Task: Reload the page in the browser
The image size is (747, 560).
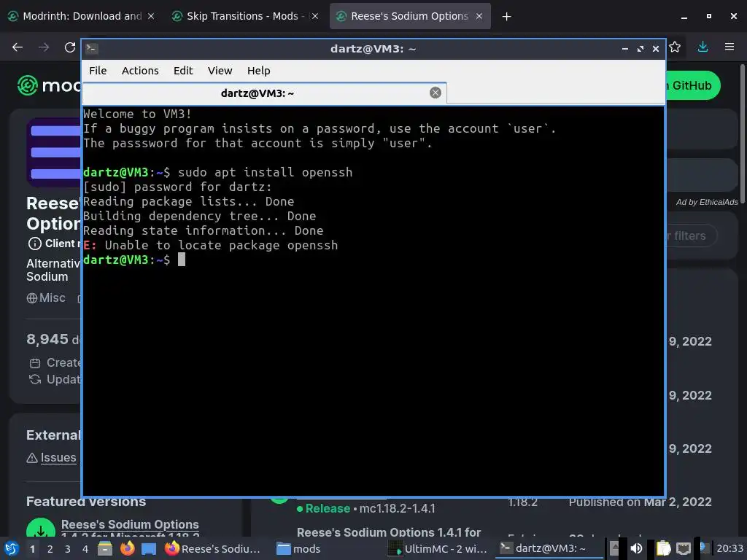Action: tap(70, 47)
